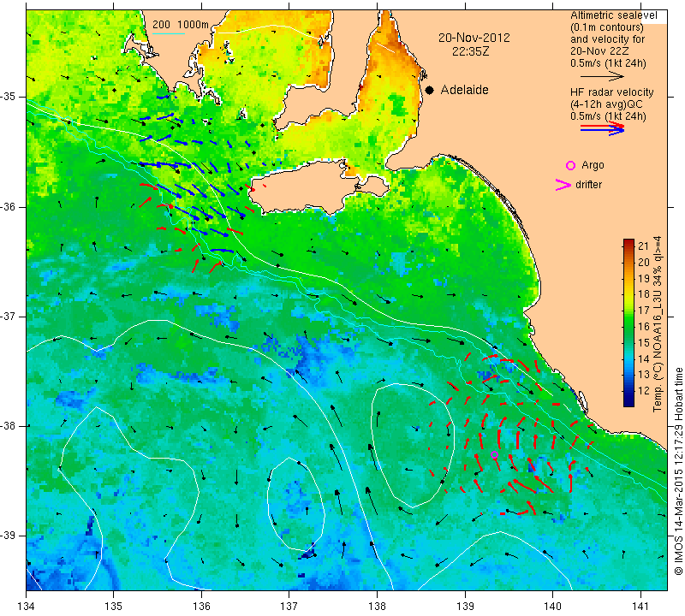Screen dimensions: 685x616
Task: Click the 'drifter' legend label
Action: point(588,185)
